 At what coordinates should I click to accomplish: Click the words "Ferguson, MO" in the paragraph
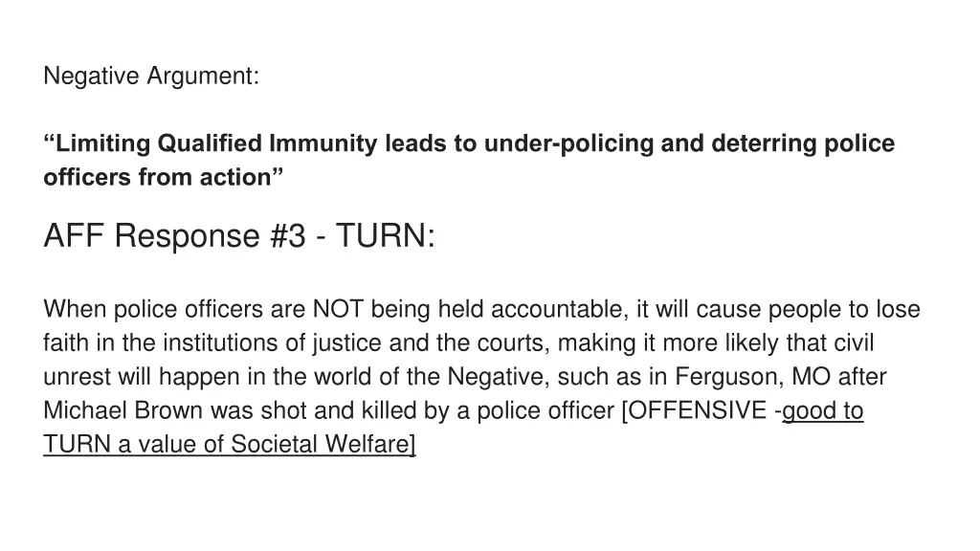click(752, 377)
